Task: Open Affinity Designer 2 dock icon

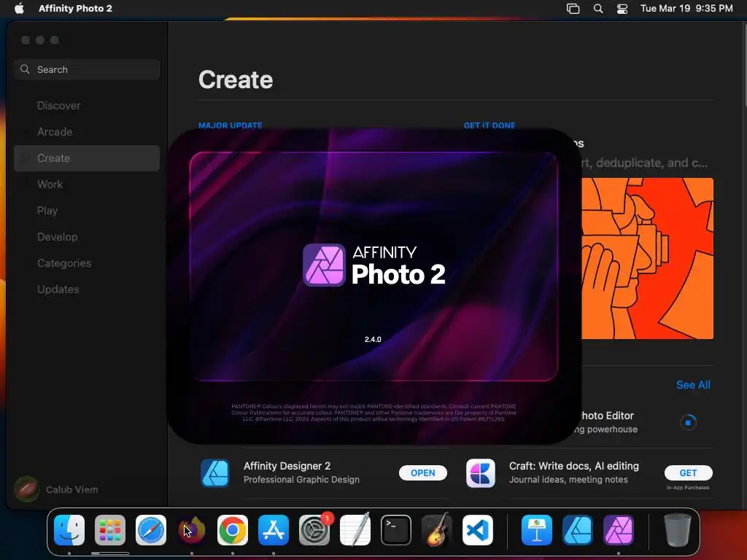Action: [x=578, y=530]
